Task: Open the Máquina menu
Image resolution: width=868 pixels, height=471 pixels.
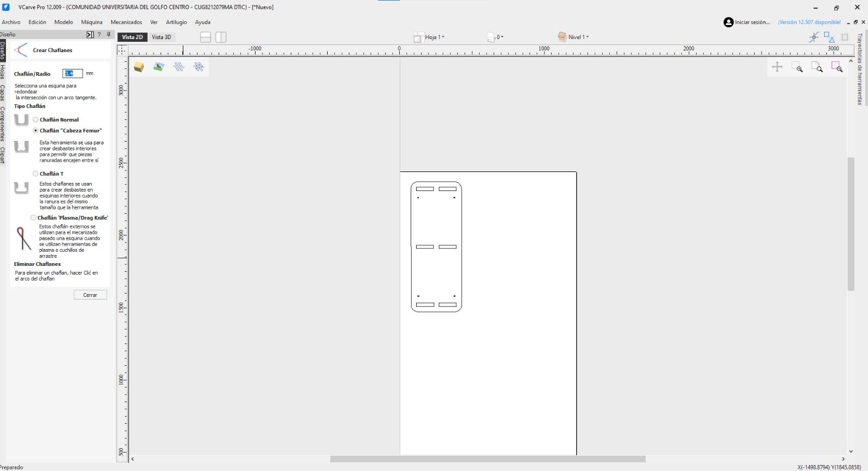Action: (x=92, y=22)
